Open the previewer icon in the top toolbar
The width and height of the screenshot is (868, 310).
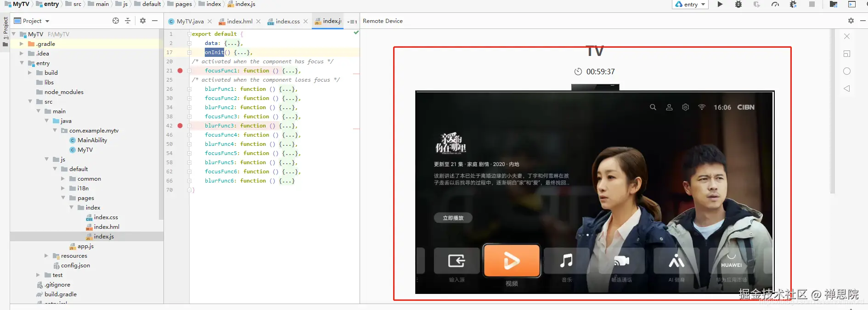pyautogui.click(x=852, y=4)
